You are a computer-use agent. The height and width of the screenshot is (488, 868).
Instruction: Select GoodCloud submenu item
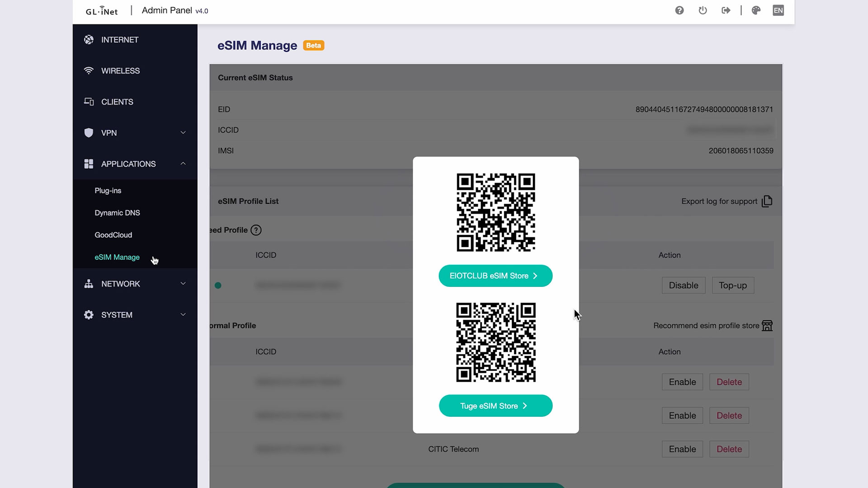coord(113,235)
